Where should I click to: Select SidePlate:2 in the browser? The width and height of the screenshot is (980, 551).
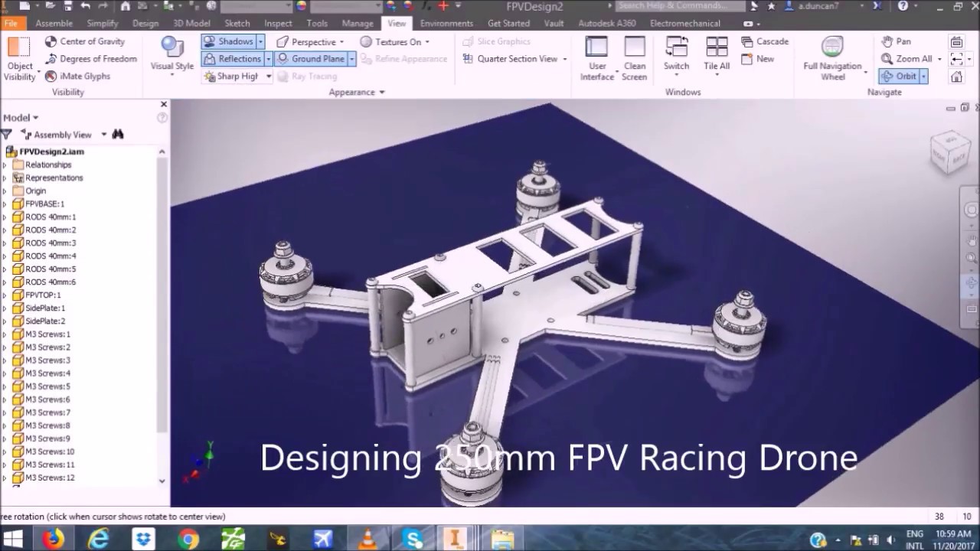pos(45,321)
